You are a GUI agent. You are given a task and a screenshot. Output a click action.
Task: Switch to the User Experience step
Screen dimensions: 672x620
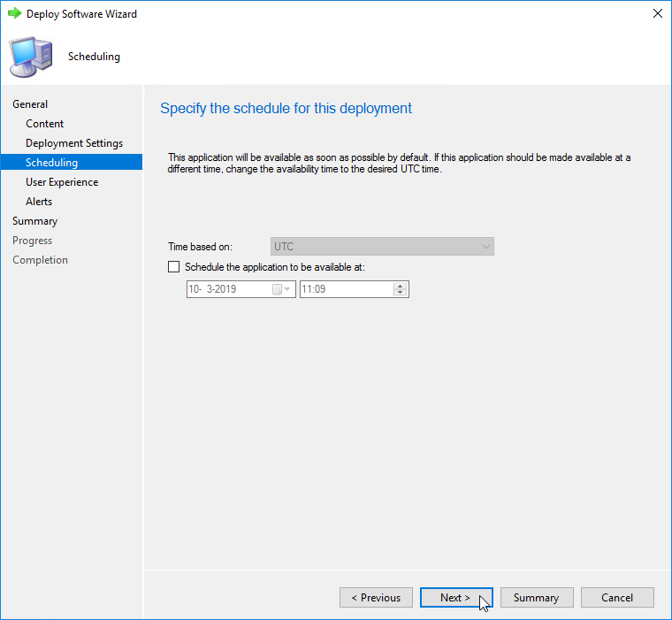click(62, 182)
